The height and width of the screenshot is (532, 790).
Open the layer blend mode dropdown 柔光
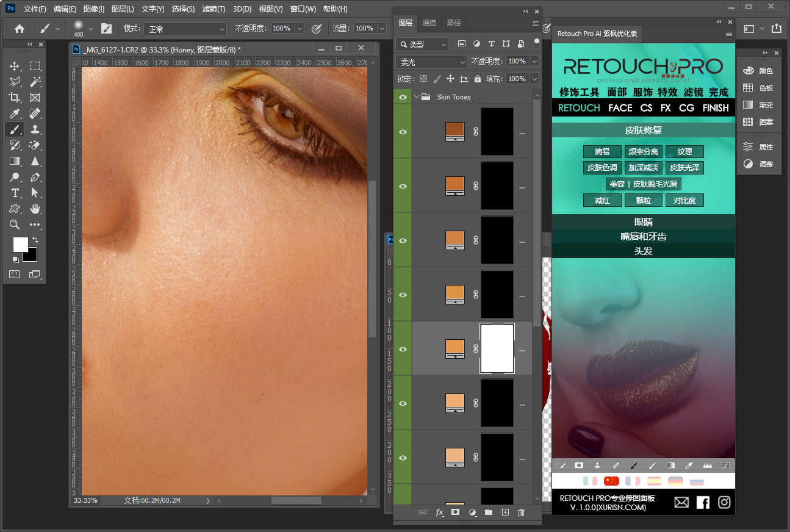[x=431, y=62]
